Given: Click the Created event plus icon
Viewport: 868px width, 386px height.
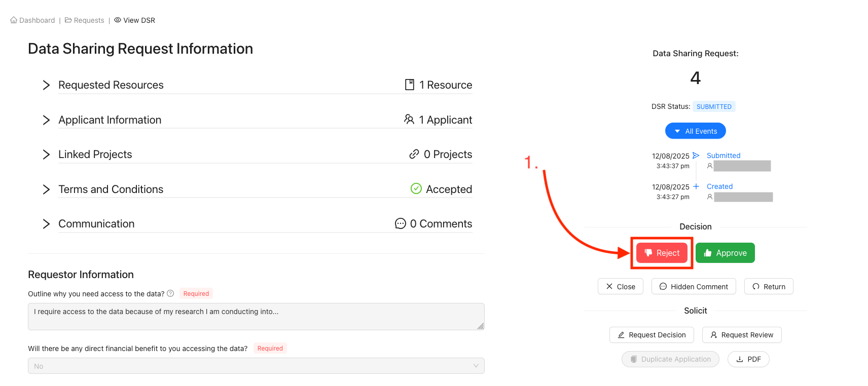Looking at the screenshot, I should click(x=696, y=186).
